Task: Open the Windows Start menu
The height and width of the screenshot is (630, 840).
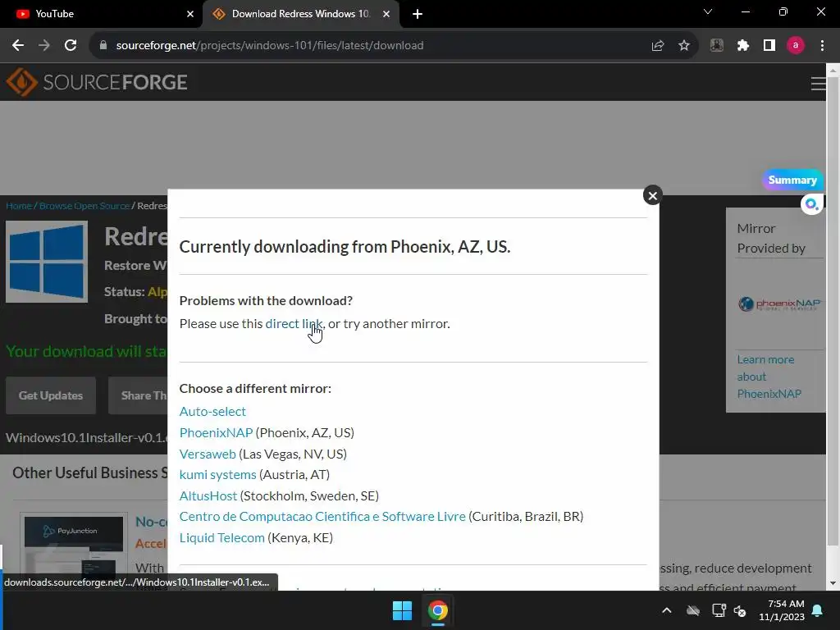Action: coord(402,610)
